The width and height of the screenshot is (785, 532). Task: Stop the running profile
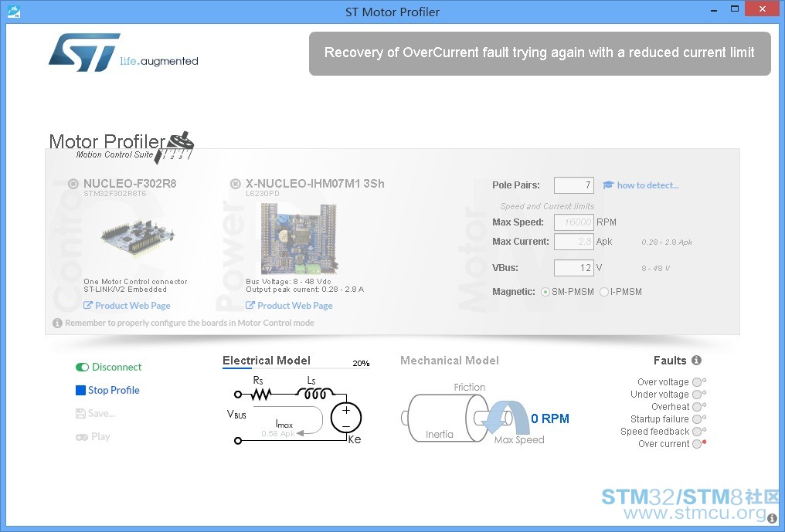tap(107, 391)
